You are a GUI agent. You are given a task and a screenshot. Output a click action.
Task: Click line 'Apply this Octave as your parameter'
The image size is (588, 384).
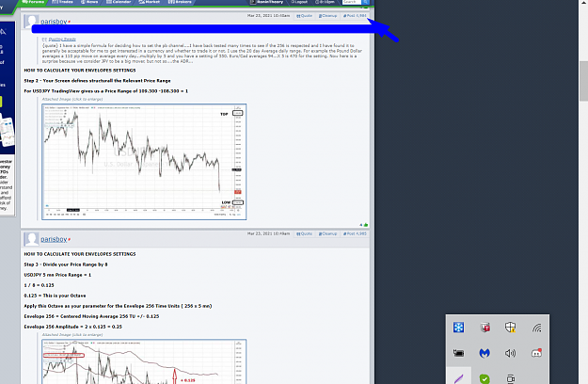[x=118, y=306]
